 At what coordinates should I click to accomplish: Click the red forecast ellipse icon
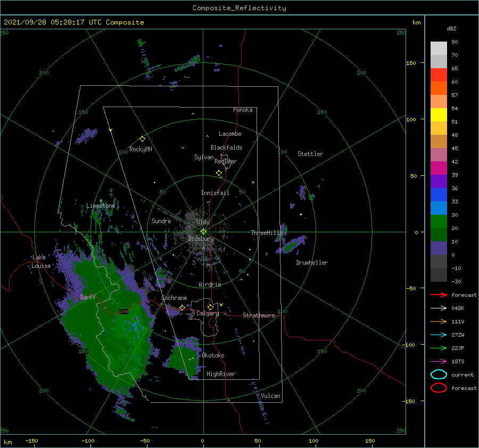[439, 388]
